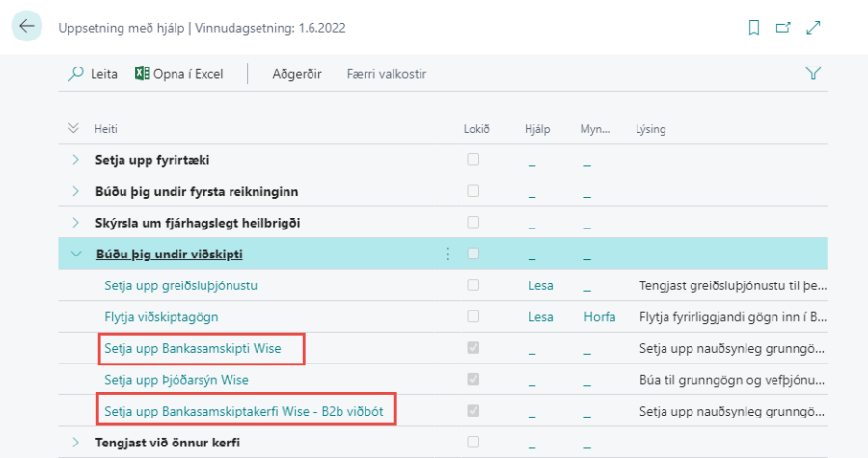Open page in new window icon

783,28
